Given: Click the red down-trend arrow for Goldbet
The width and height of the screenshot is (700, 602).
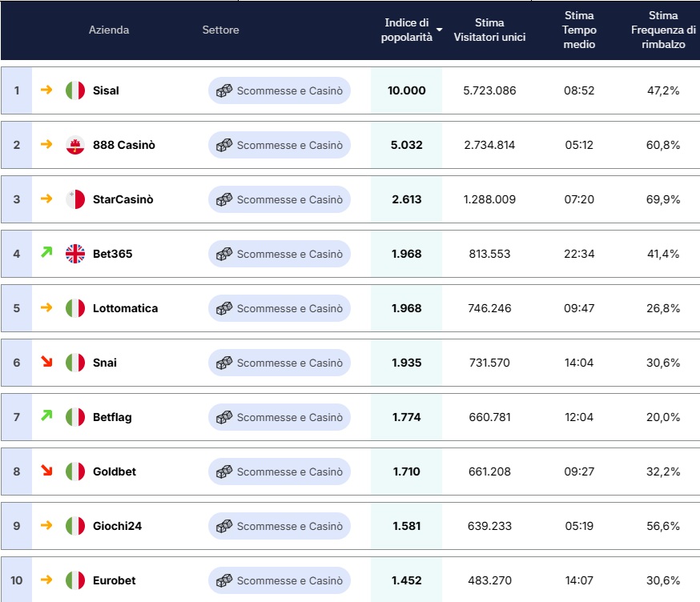Looking at the screenshot, I should (46, 470).
